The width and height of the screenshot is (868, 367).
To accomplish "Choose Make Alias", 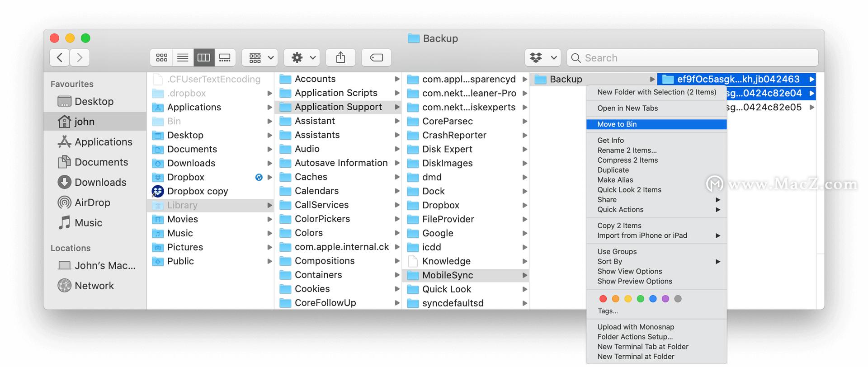I will [x=656, y=180].
